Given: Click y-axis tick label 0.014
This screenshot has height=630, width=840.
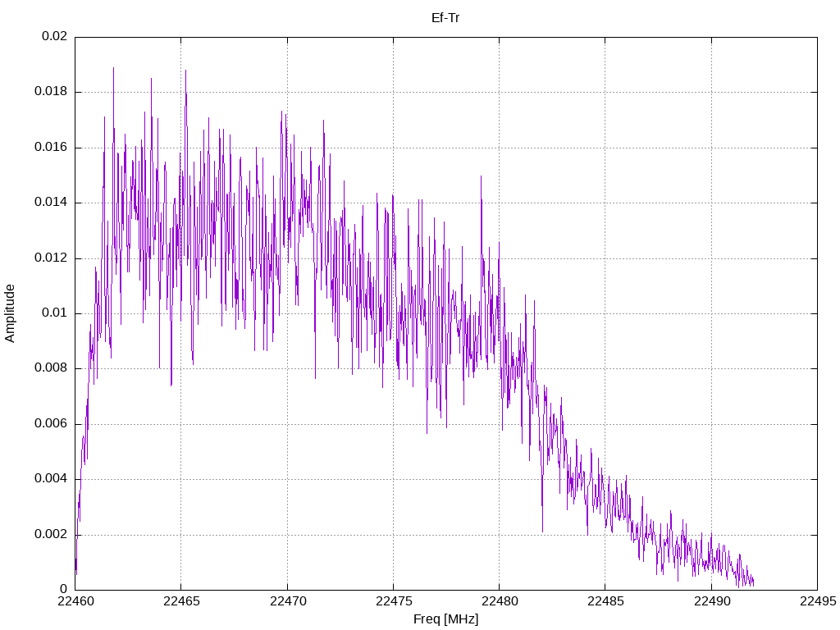Looking at the screenshot, I should point(52,203).
